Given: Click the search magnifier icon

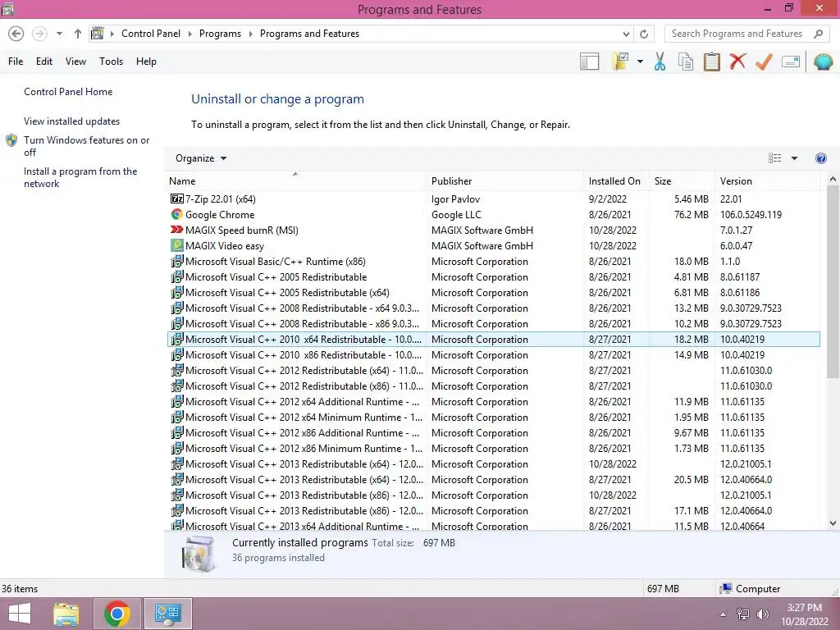Looking at the screenshot, I should coord(818,34).
